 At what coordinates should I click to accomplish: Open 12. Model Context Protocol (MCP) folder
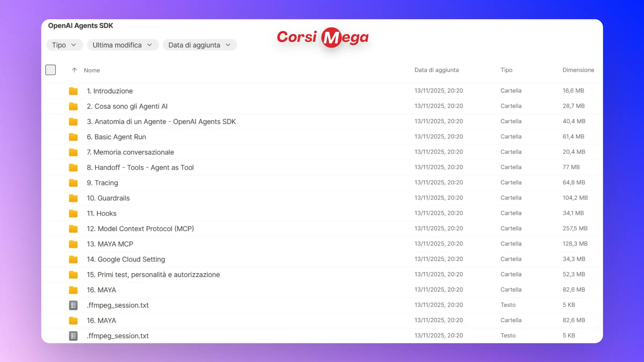tap(140, 229)
